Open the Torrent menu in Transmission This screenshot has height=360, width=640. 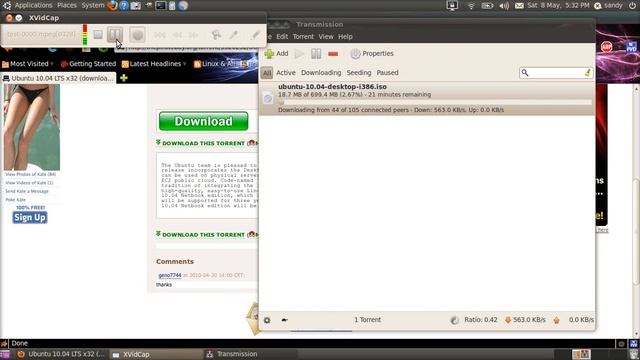(303, 37)
